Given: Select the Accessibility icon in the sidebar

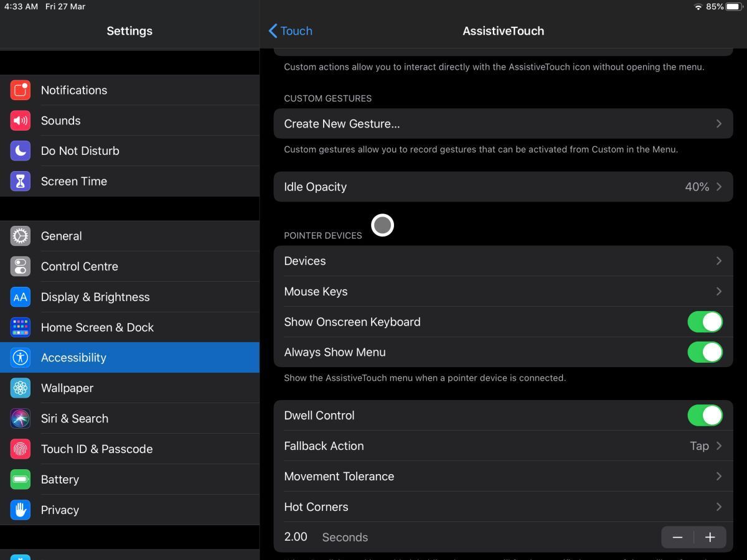Looking at the screenshot, I should point(19,357).
